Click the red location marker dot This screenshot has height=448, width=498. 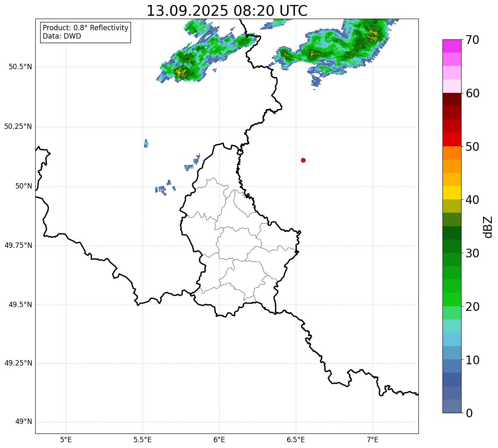(303, 160)
